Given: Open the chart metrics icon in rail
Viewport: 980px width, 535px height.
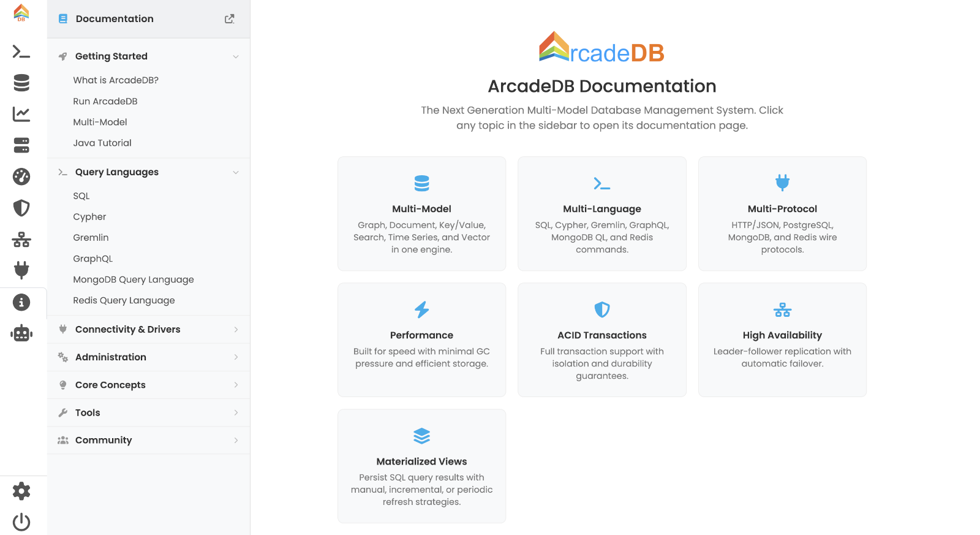Looking at the screenshot, I should [x=21, y=114].
